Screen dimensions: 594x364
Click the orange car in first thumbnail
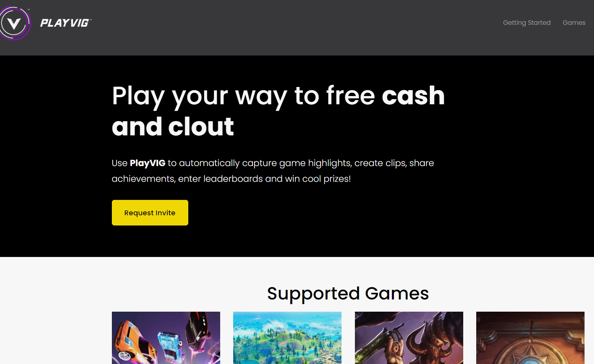point(134,342)
